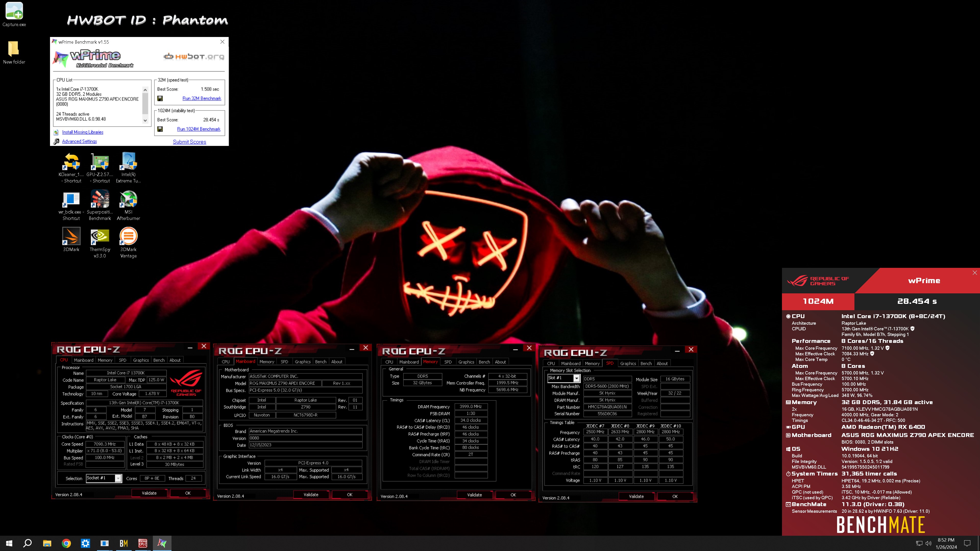The height and width of the screenshot is (551, 980).
Task: Open the New folder desktop icon
Action: 14,52
